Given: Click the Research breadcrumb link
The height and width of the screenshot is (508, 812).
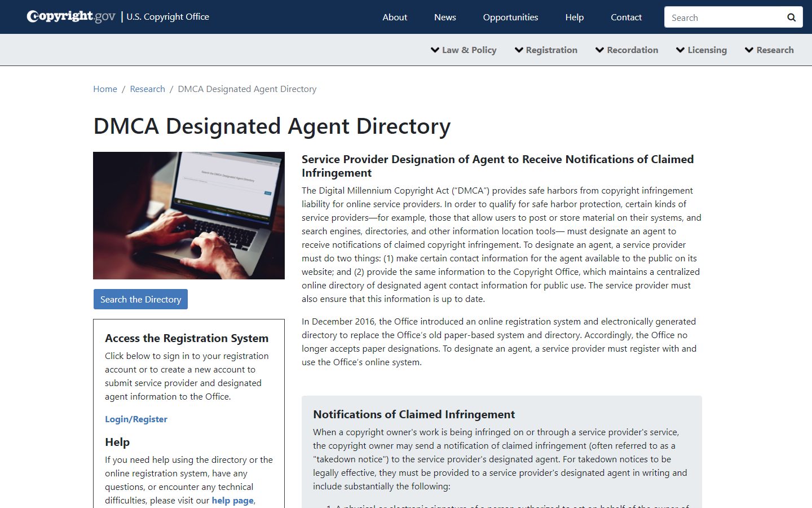Looking at the screenshot, I should pos(147,89).
